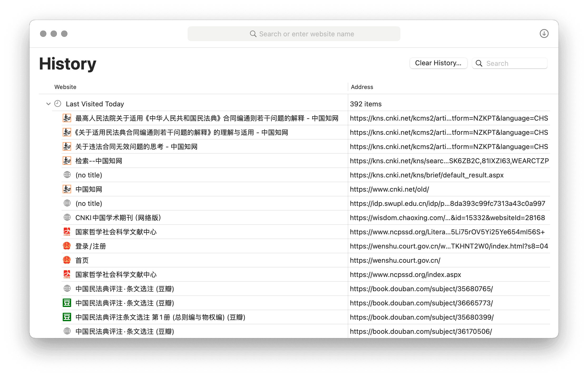Click the globe icon beside CNKI中国学术期刊 entry

tap(67, 217)
